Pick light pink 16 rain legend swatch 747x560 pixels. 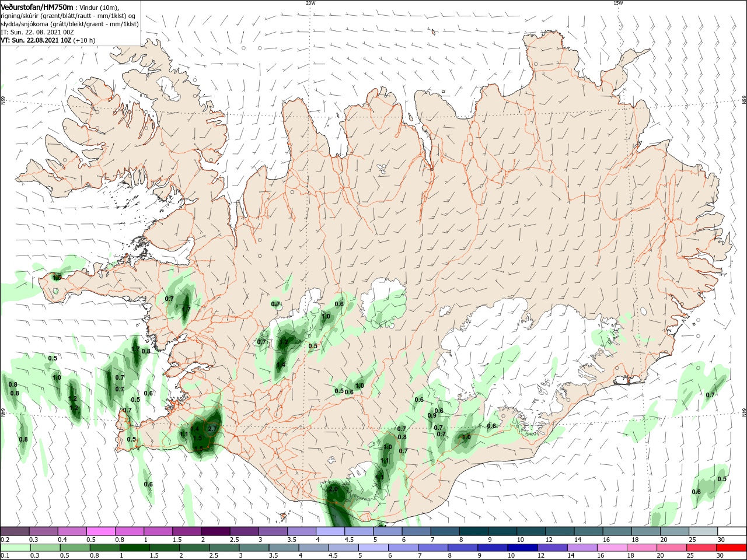(612, 548)
